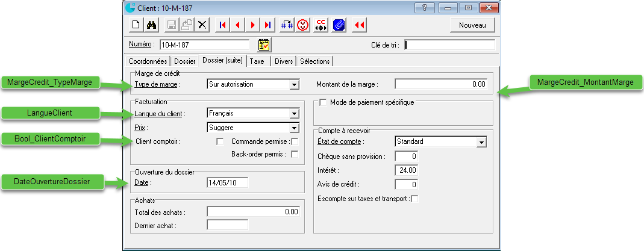Open attachments with the paperclip icon
Viewport: 644px width, 251px height.
click(x=339, y=25)
